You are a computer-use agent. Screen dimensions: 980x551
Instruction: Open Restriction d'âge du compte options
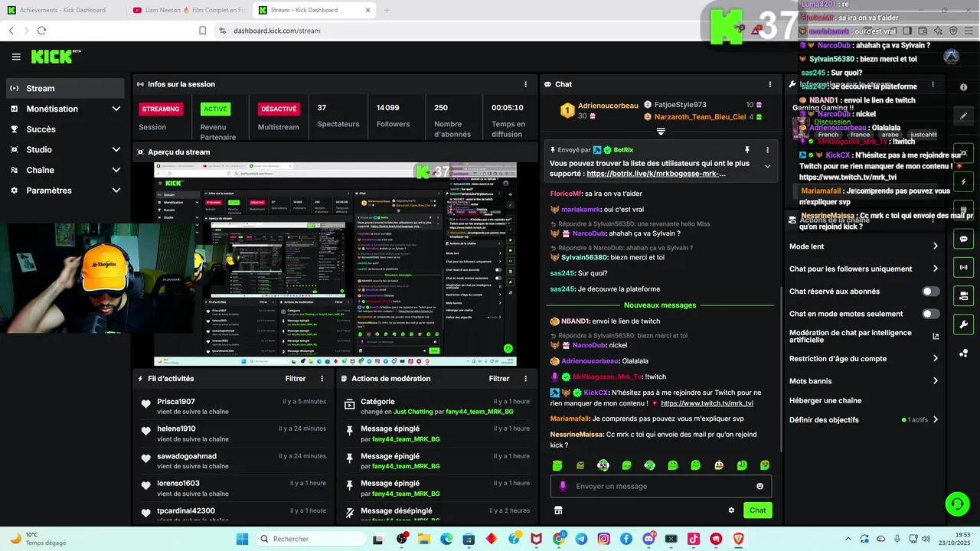(864, 358)
